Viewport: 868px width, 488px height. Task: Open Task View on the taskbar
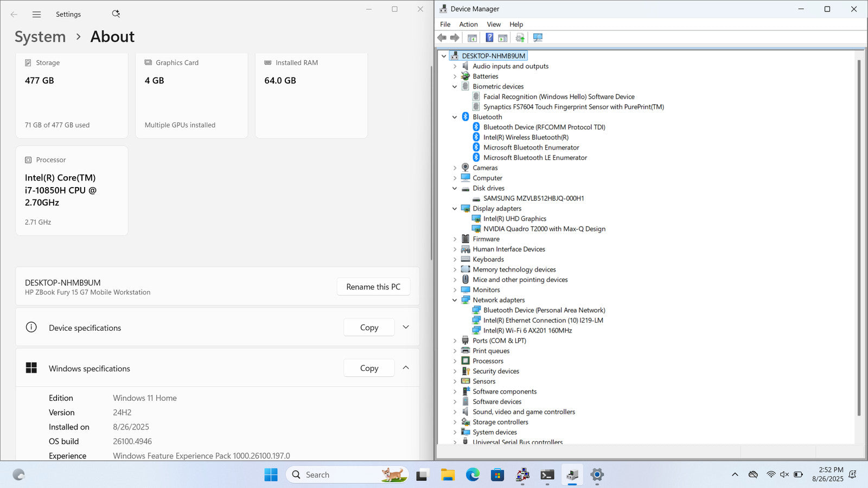tap(422, 475)
